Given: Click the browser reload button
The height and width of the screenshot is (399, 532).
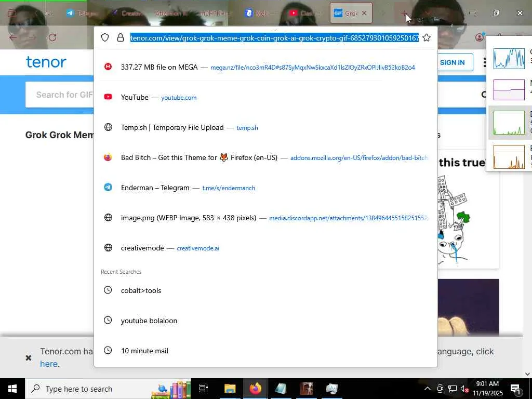Looking at the screenshot, I should click(52, 37).
